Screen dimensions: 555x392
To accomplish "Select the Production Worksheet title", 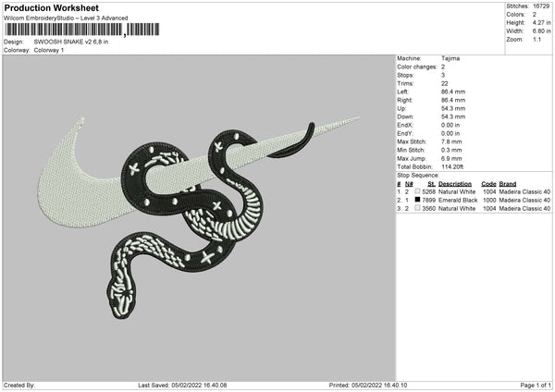I will click(x=51, y=7).
